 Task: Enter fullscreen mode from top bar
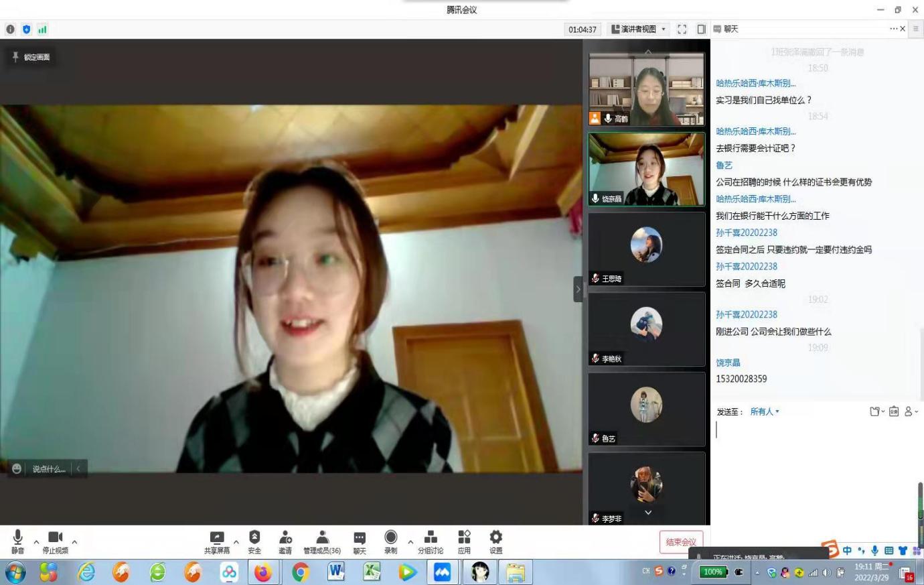[x=682, y=29]
